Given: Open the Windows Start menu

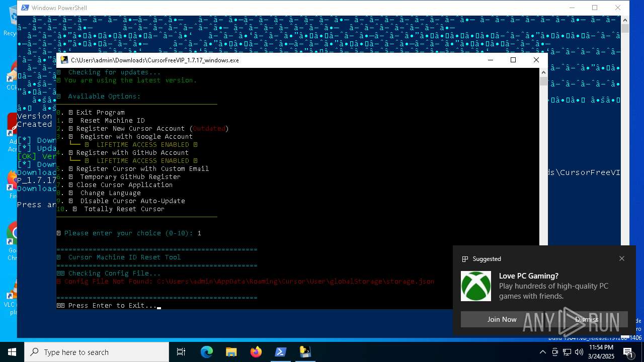Looking at the screenshot, I should click(12, 352).
